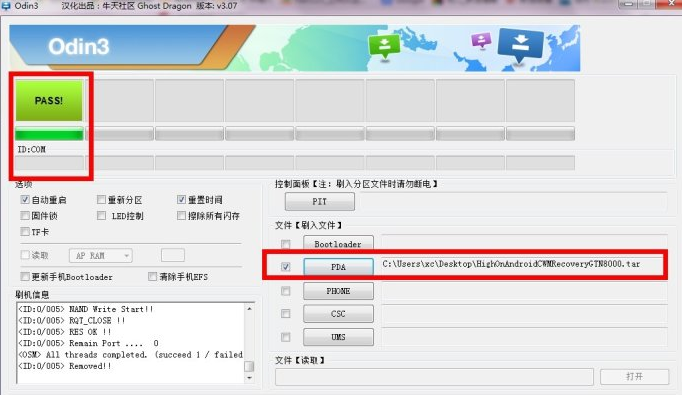This screenshot has height=395, width=682.
Task: Check the 清除手机EFS option
Action: click(152, 277)
